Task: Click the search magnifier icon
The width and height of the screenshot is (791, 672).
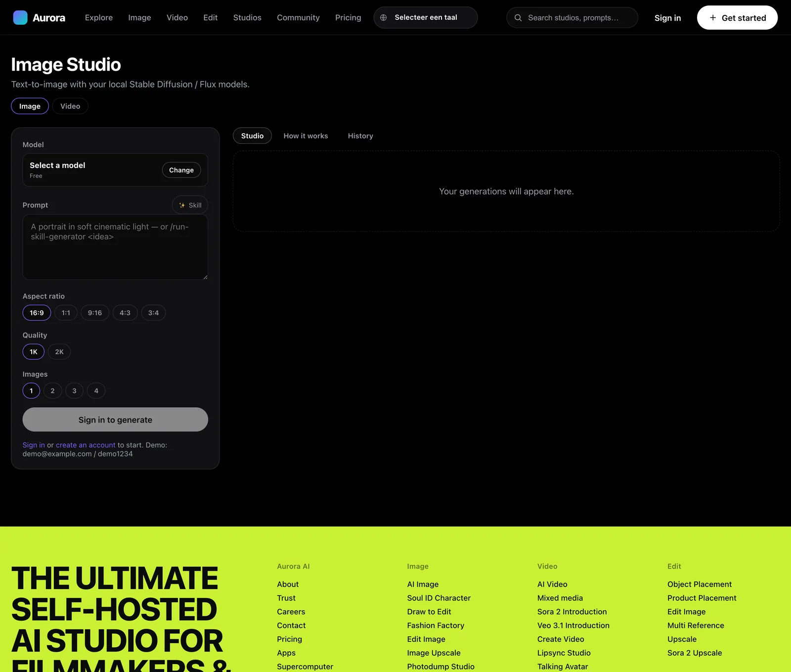Action: [518, 18]
